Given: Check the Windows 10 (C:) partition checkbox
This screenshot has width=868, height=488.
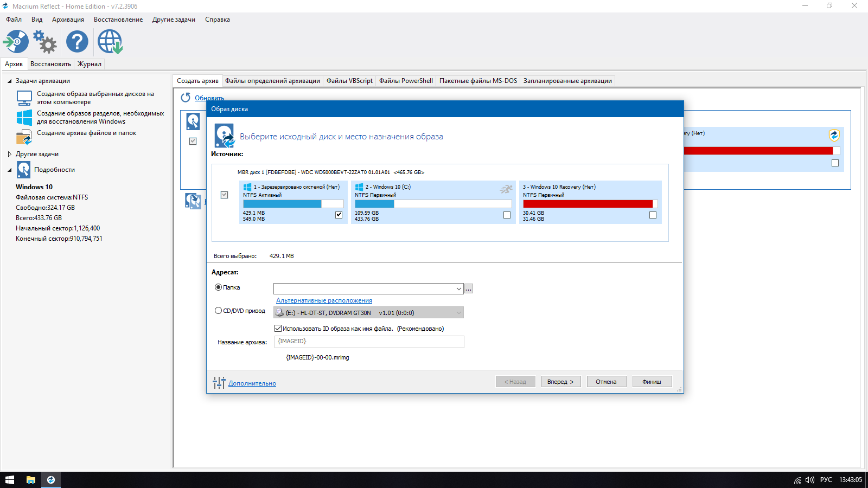Looking at the screenshot, I should coord(507,215).
